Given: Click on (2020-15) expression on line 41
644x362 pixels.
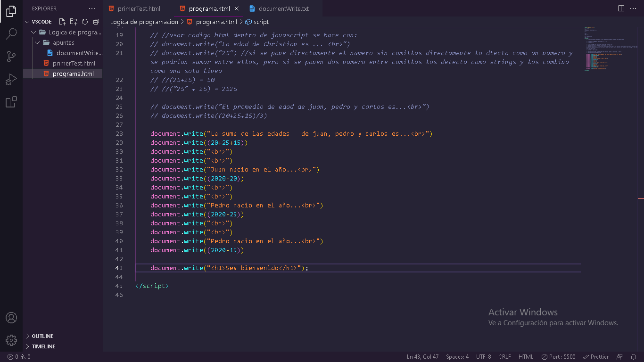Looking at the screenshot, I should coord(225,250).
